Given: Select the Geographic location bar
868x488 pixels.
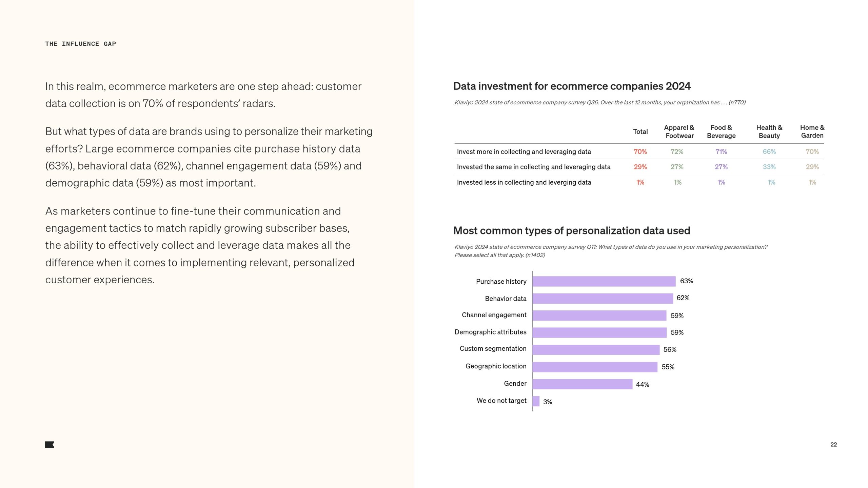Looking at the screenshot, I should [595, 367].
